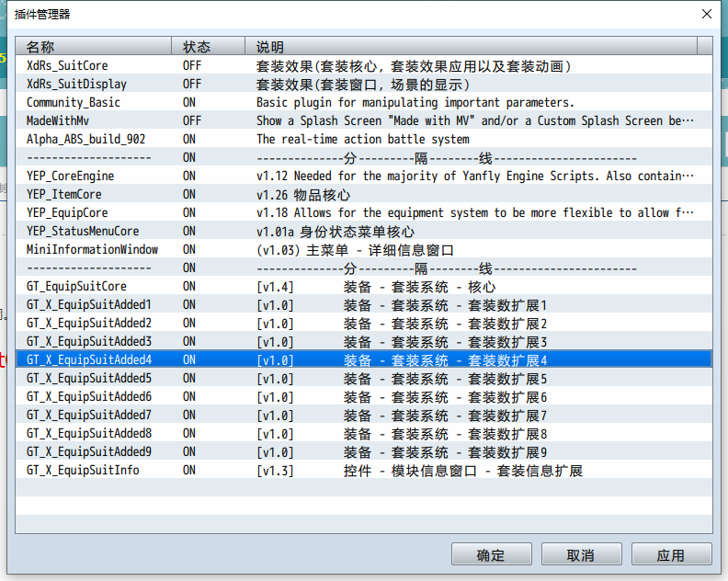The image size is (728, 581).
Task: Click the [v1.4] 核心 description text
Action: [376, 287]
